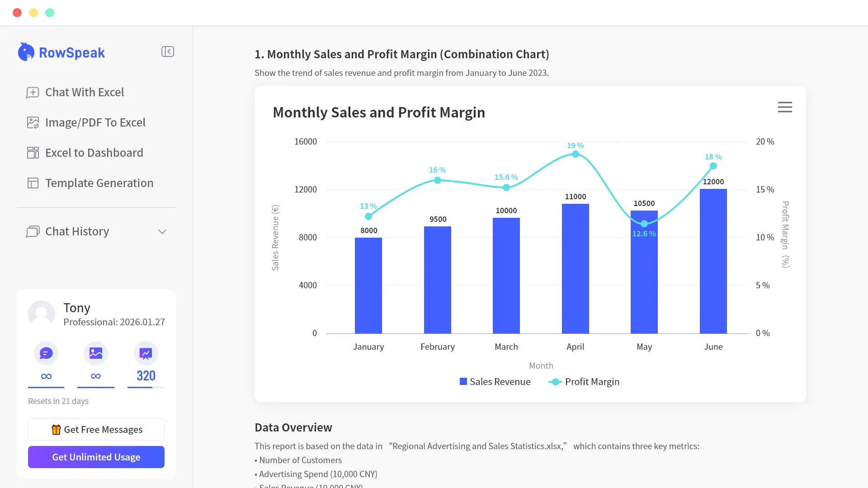The image size is (868, 488).
Task: Click Tony's profile avatar
Action: (x=41, y=314)
